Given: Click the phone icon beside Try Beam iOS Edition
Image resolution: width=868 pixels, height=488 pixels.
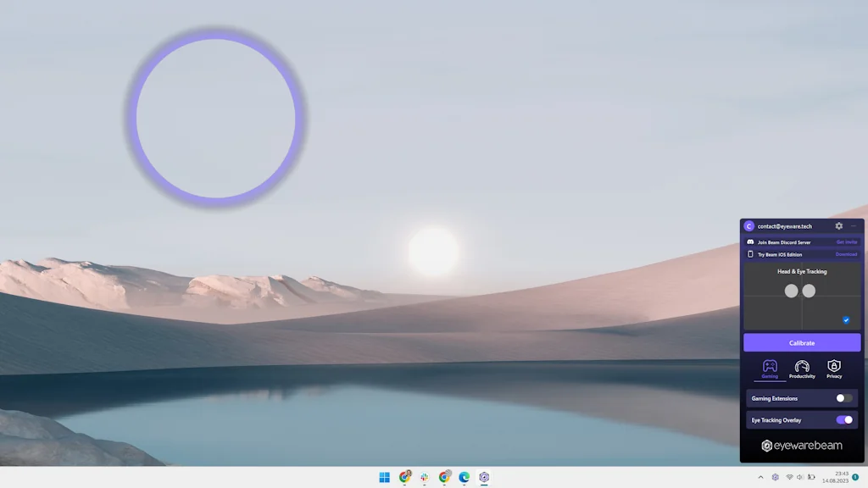Looking at the screenshot, I should pyautogui.click(x=750, y=254).
